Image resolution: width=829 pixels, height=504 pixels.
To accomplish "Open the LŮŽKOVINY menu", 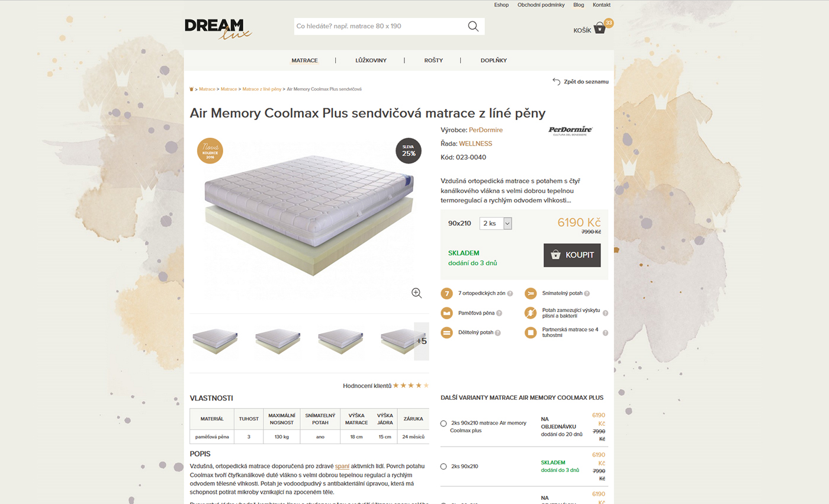I will click(371, 60).
